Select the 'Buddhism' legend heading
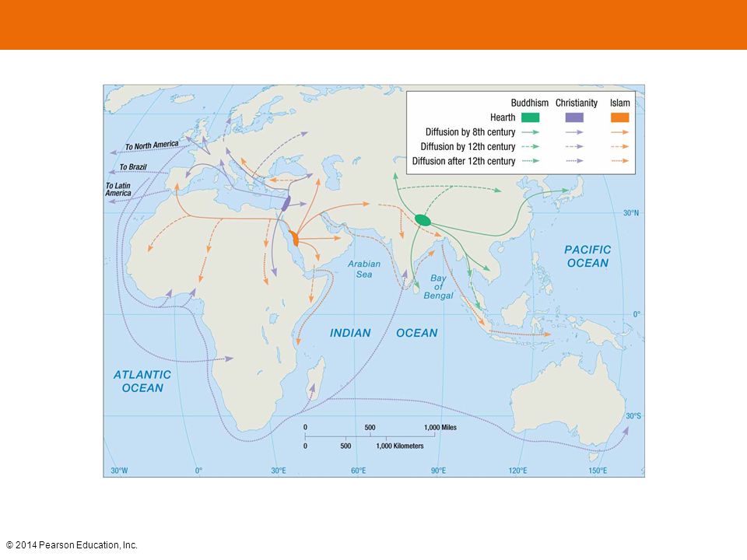This screenshot has width=747, height=560. coord(529,103)
